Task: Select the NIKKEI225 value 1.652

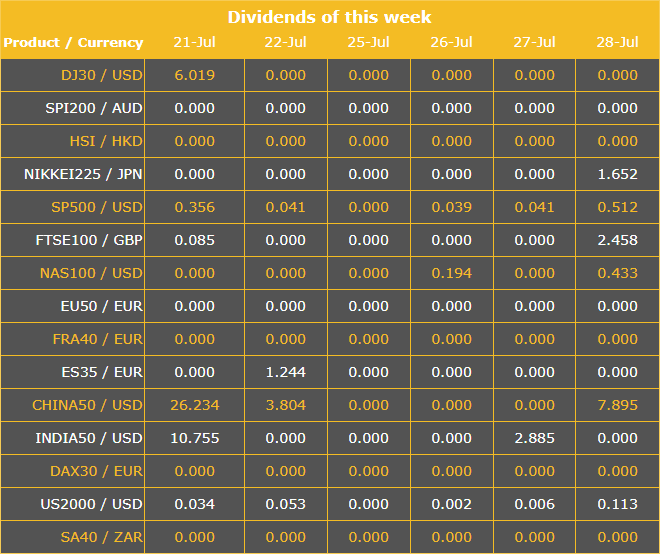Action: pyautogui.click(x=617, y=174)
